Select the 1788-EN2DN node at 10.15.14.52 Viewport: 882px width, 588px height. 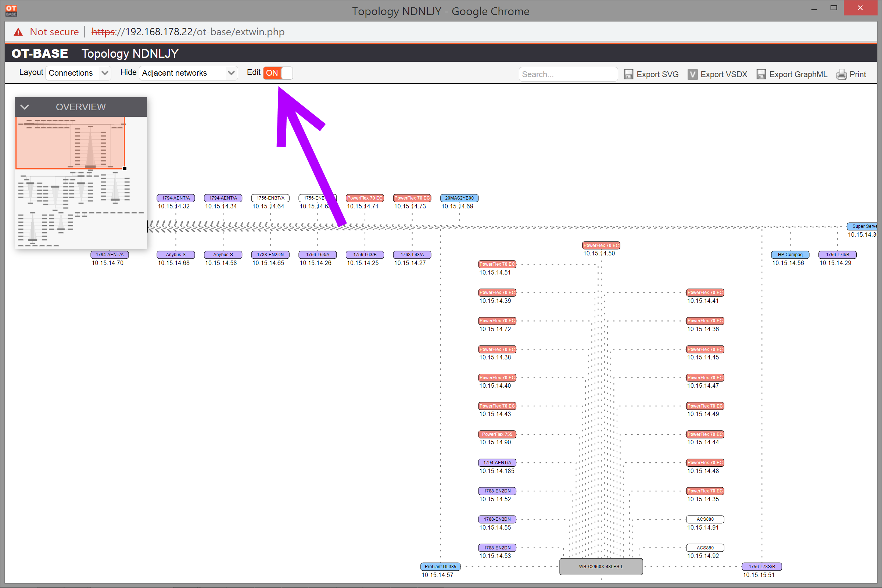497,491
